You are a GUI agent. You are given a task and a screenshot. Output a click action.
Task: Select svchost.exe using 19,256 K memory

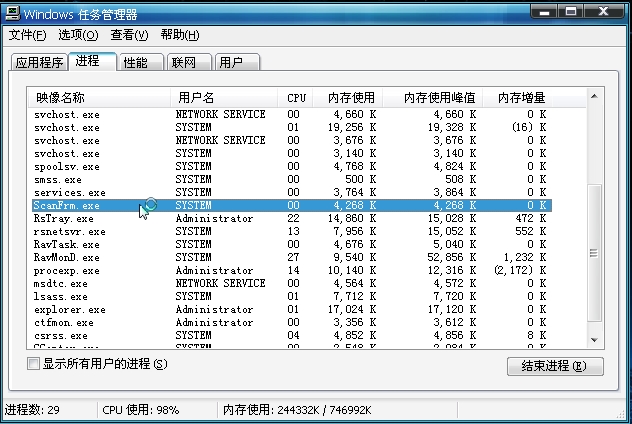pos(292,127)
